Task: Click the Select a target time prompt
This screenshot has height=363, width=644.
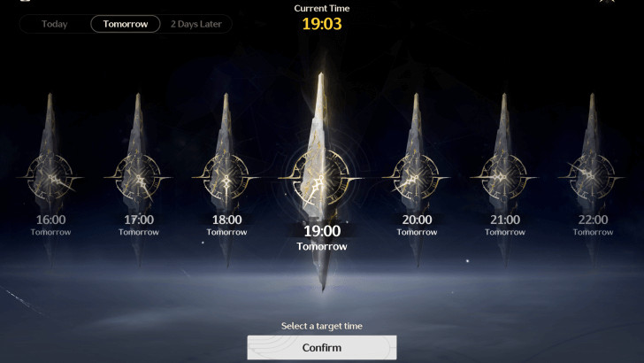Action: (322, 326)
